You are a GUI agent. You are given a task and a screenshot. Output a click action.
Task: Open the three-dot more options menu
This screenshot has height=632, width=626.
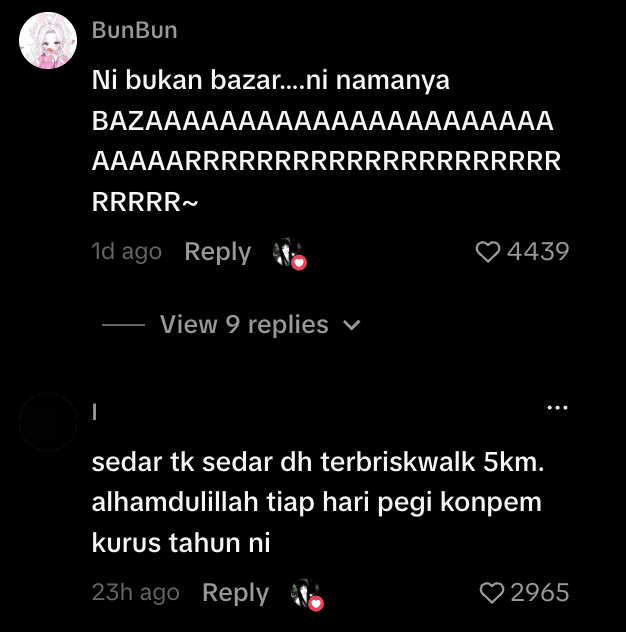click(557, 408)
